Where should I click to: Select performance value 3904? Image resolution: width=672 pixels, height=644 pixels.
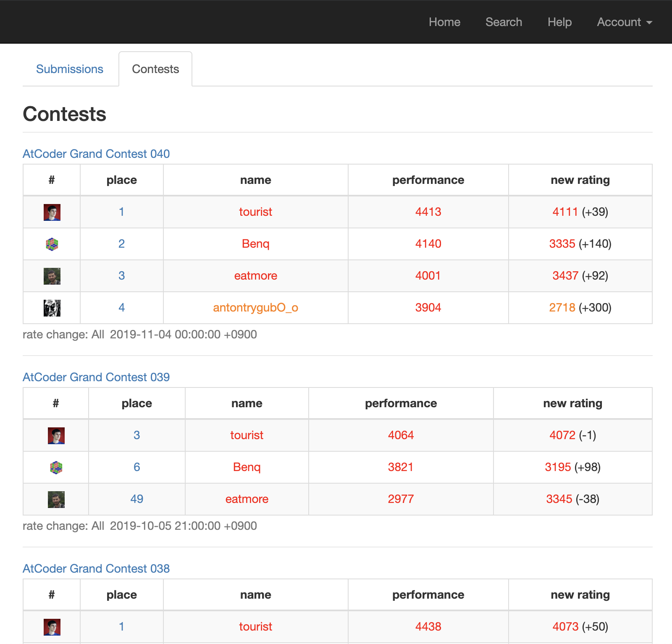click(428, 307)
